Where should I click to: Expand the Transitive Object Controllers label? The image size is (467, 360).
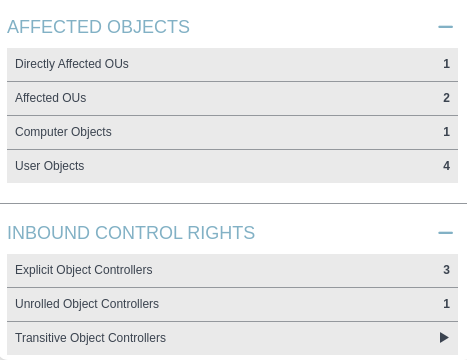point(90,338)
